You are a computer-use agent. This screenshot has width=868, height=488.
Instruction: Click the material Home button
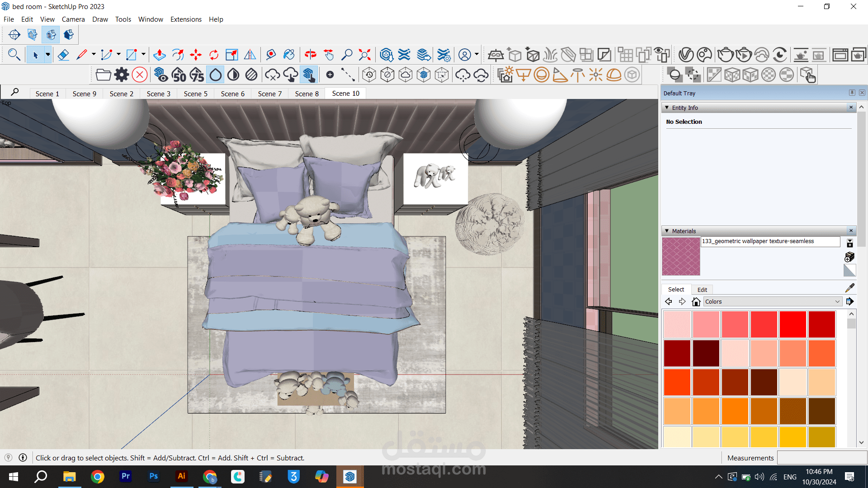[x=696, y=301]
